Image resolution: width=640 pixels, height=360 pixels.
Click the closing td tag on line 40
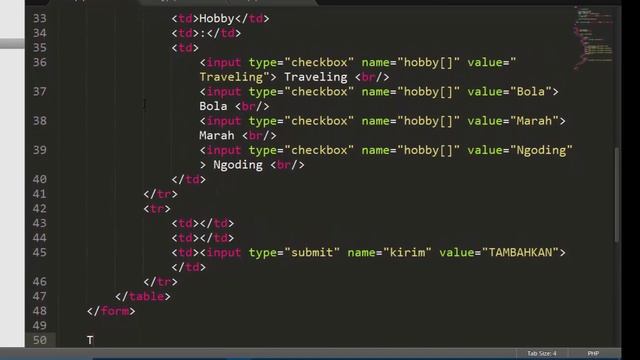[x=189, y=180]
